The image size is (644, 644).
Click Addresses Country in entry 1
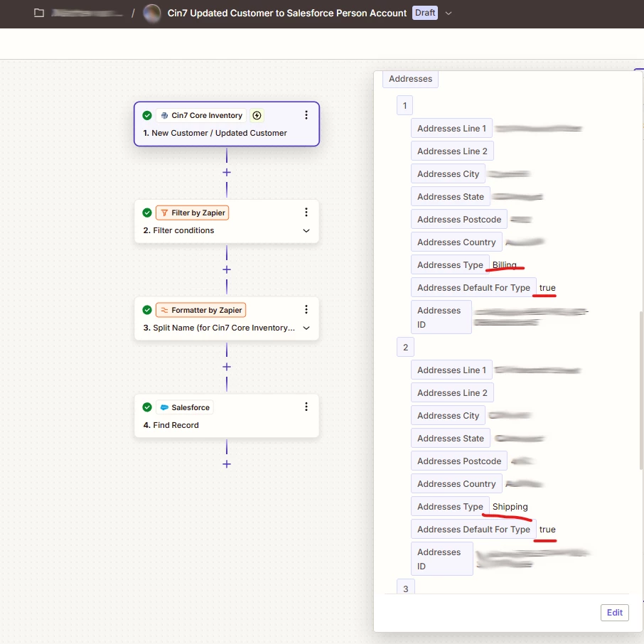click(456, 242)
